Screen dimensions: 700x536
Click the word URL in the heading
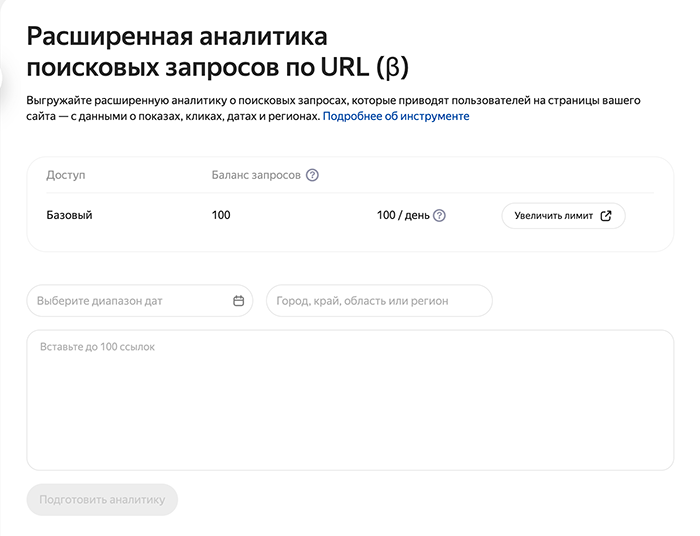[x=343, y=69]
